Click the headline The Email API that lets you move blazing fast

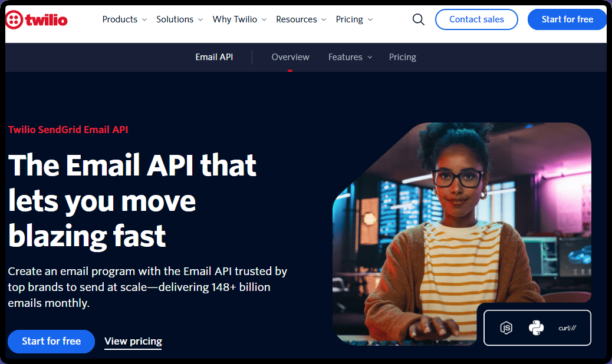(132, 201)
